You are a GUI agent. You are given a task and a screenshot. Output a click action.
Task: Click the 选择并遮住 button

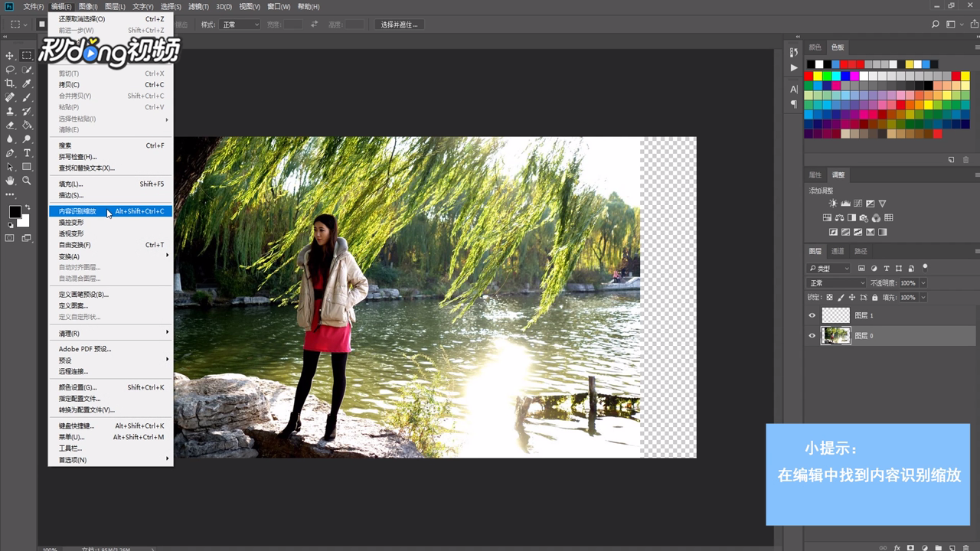pyautogui.click(x=399, y=24)
